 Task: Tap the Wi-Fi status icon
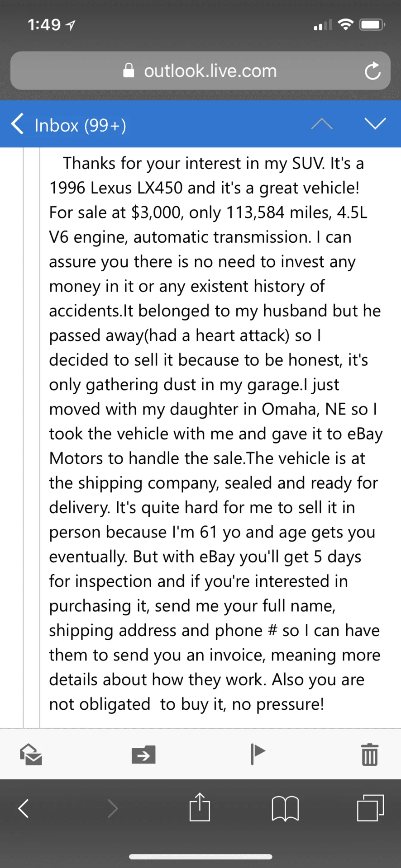[x=346, y=25]
